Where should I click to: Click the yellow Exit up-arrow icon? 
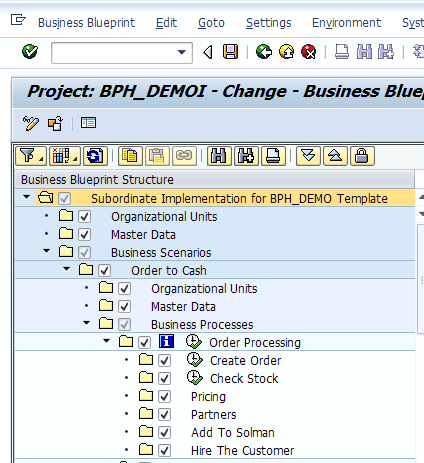coord(286,52)
